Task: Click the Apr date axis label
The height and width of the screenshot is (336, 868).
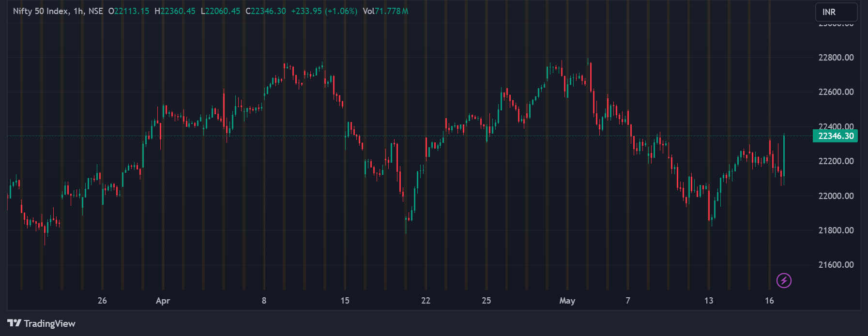Action: (163, 301)
